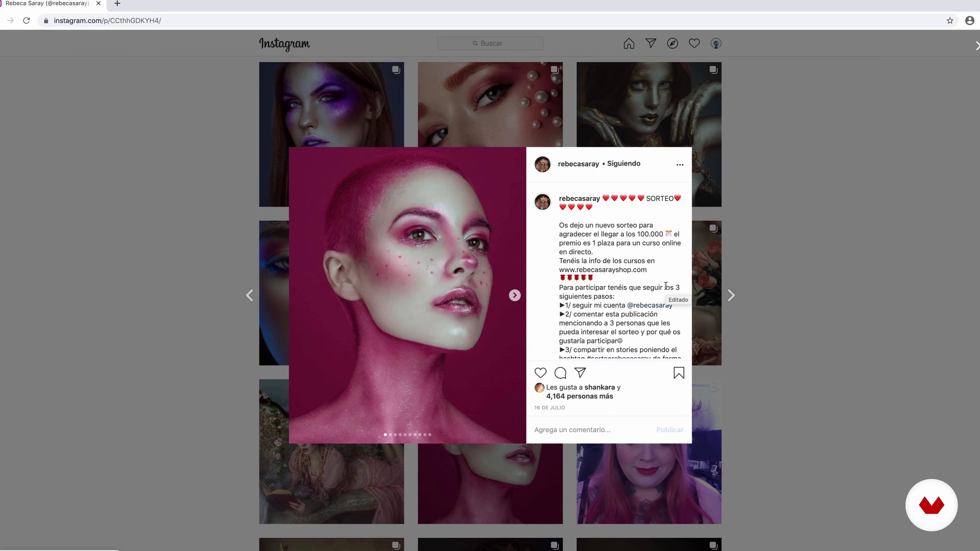Like the post with heart icon
The image size is (980, 551).
(x=540, y=373)
